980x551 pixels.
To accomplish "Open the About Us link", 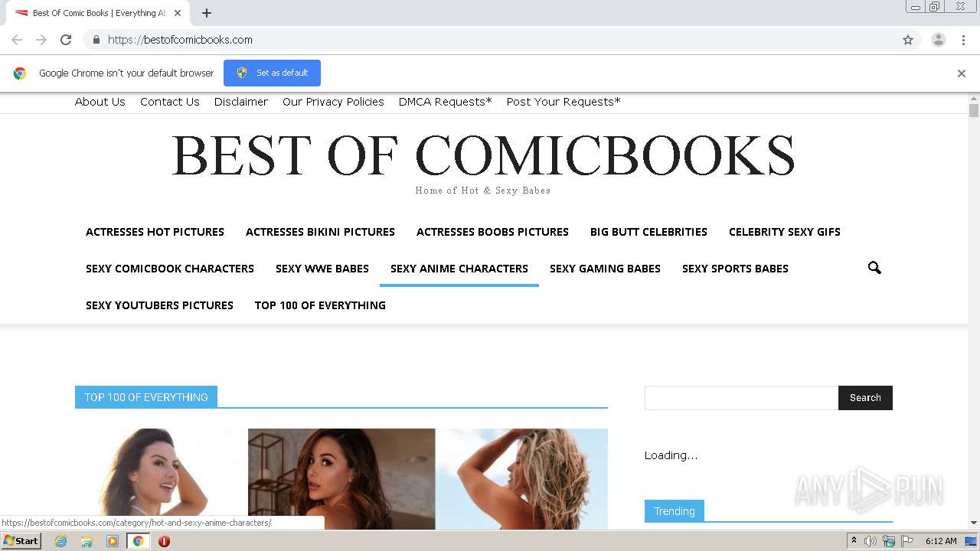I will click(x=100, y=102).
